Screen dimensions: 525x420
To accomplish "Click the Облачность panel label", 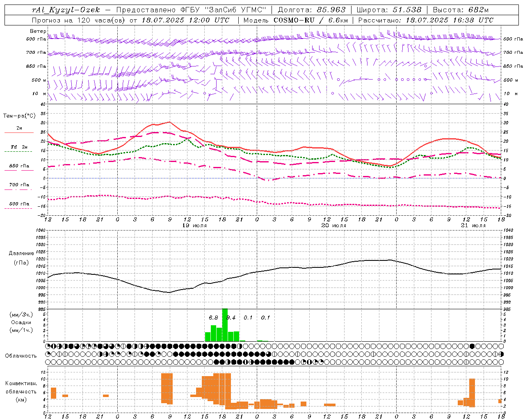I will click(21, 356).
